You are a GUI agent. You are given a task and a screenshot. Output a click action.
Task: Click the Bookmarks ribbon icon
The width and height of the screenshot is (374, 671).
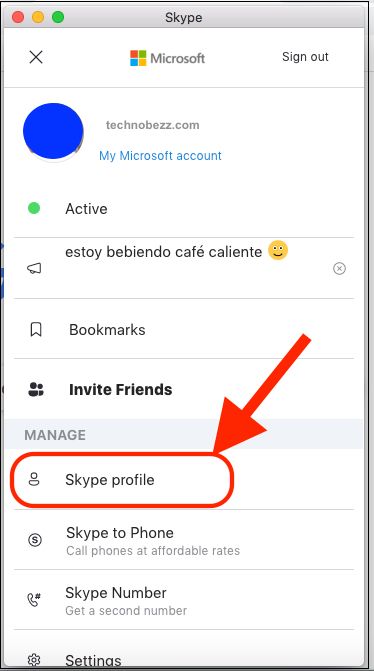pyautogui.click(x=36, y=330)
